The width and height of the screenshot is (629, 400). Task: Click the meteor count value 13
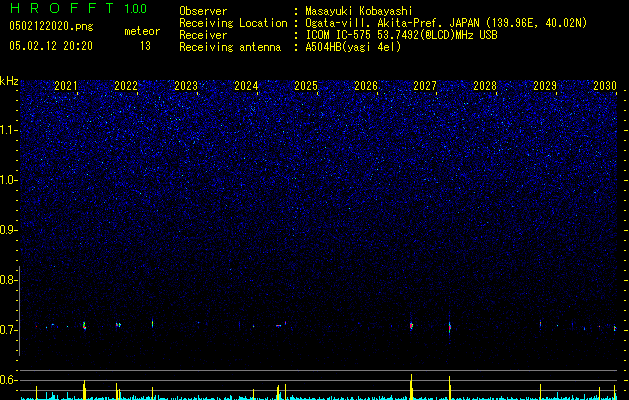[145, 46]
